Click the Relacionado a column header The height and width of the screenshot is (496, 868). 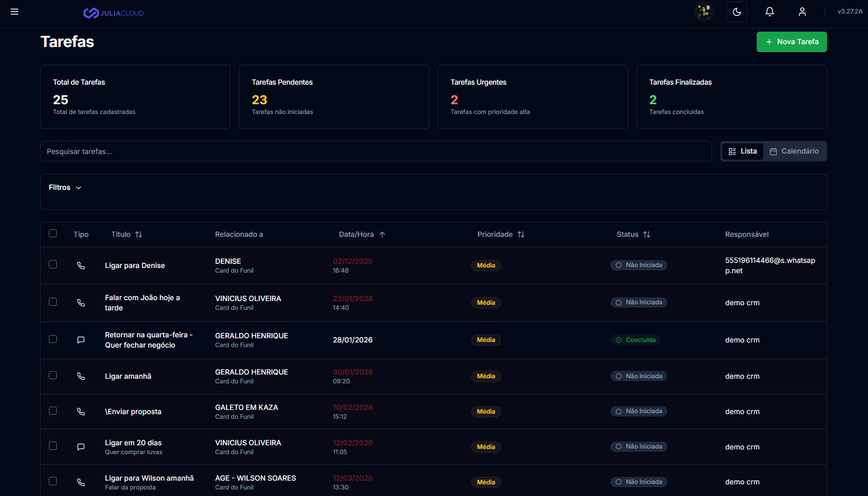(x=239, y=235)
